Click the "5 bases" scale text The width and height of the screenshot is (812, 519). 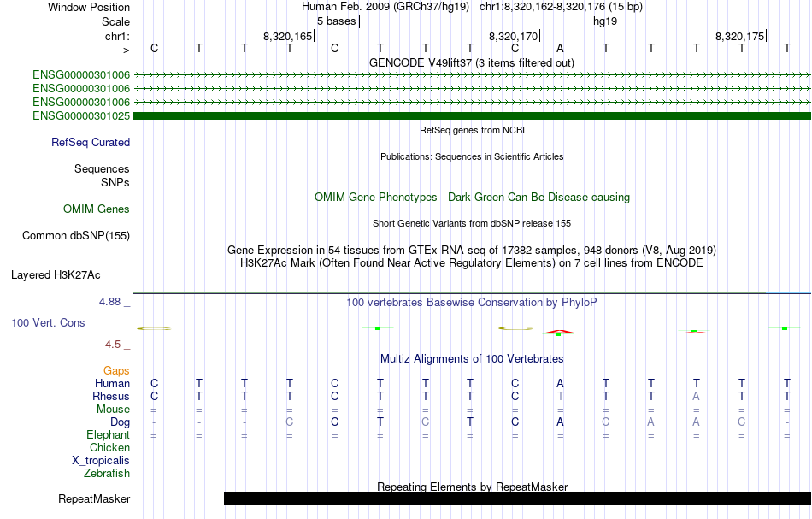(x=336, y=21)
